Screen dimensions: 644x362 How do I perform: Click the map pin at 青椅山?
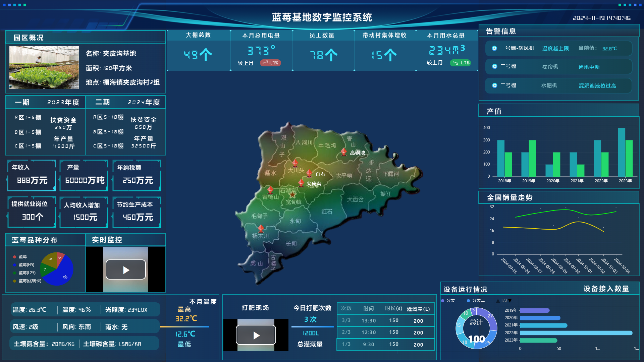270,190
